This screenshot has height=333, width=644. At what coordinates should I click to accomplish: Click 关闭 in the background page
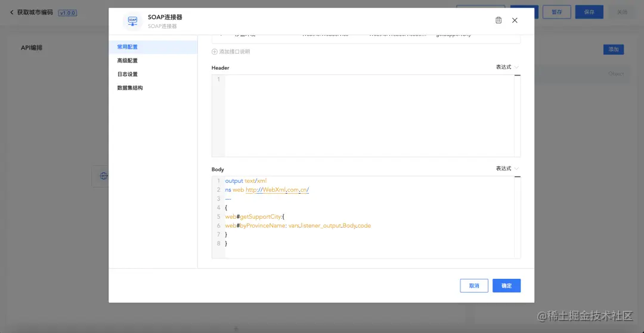click(x=622, y=12)
